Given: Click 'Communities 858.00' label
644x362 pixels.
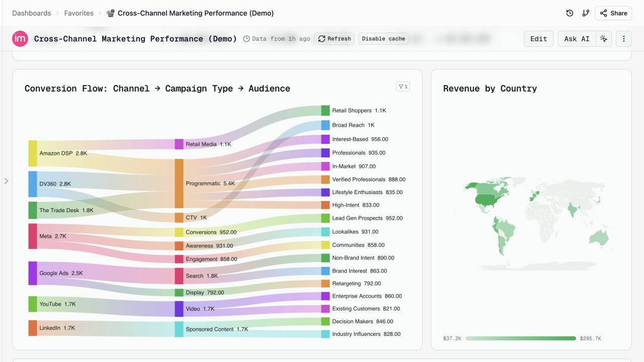Looking at the screenshot, I should [x=358, y=245].
